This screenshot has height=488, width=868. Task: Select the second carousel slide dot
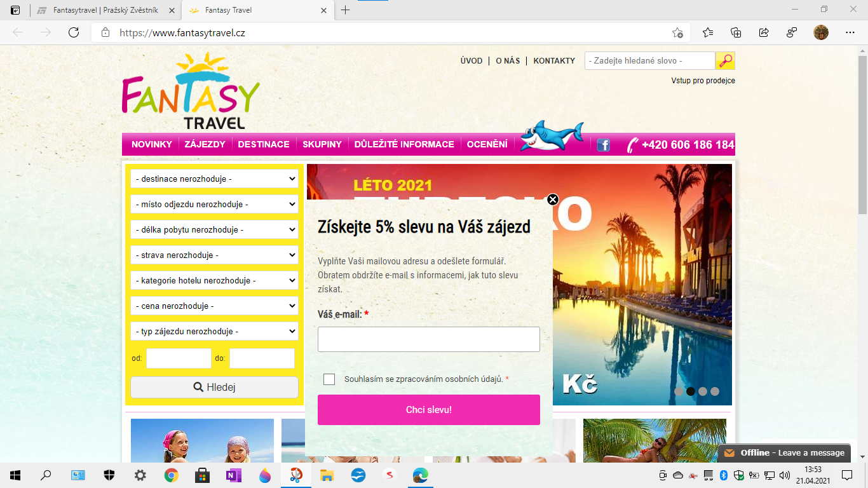click(691, 391)
